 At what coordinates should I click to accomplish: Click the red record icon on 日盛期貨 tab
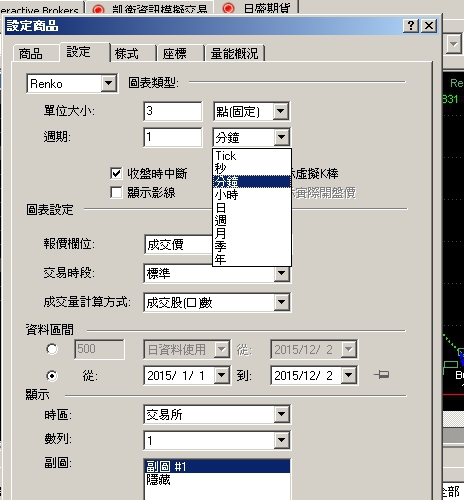click(228, 8)
